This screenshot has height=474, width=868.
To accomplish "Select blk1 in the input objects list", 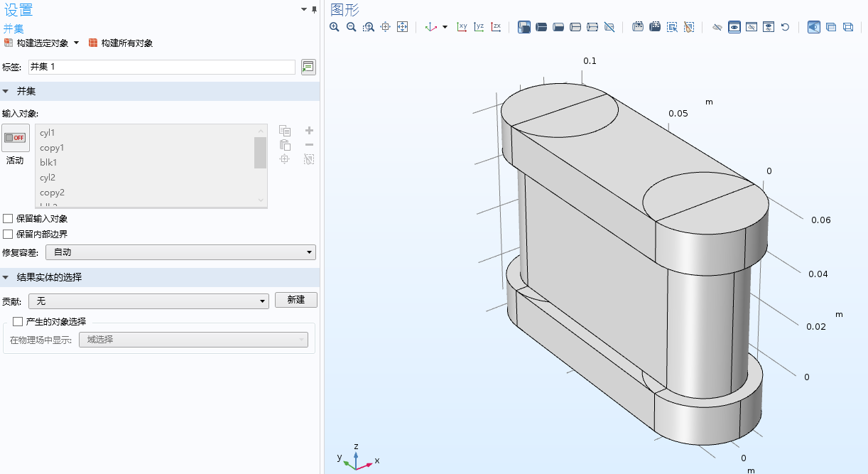I will click(145, 163).
